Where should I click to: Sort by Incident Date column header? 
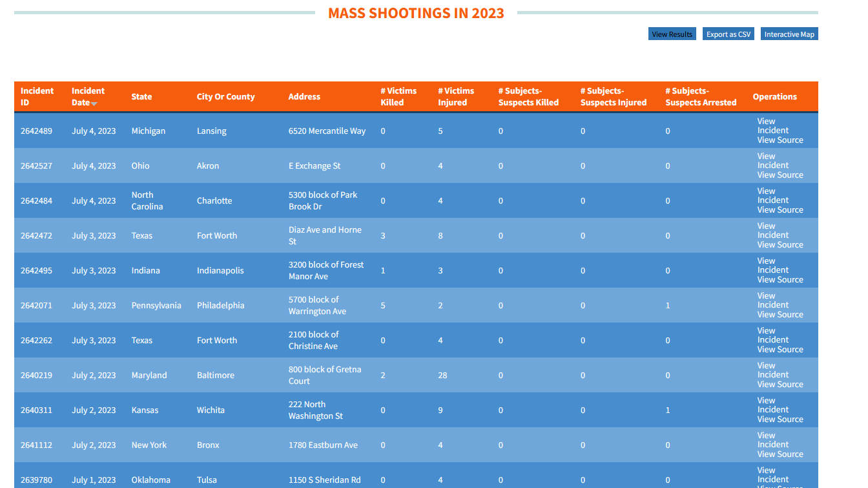[88, 96]
